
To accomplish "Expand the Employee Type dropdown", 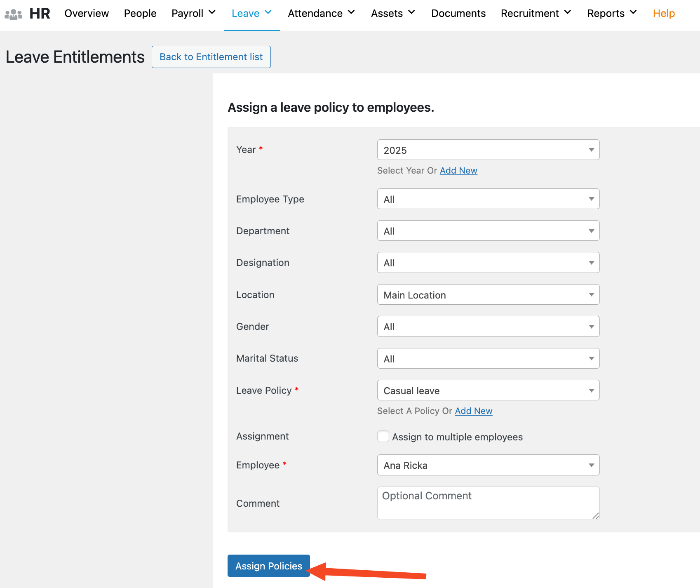I will pyautogui.click(x=488, y=199).
